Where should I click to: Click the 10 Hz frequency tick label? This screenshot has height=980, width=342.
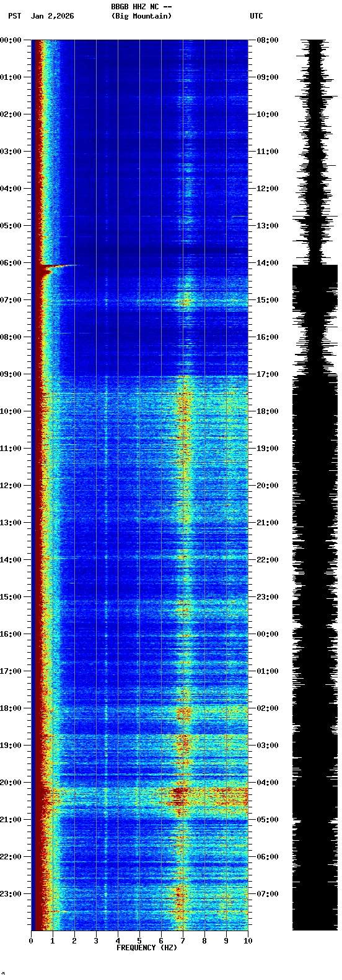(x=248, y=941)
